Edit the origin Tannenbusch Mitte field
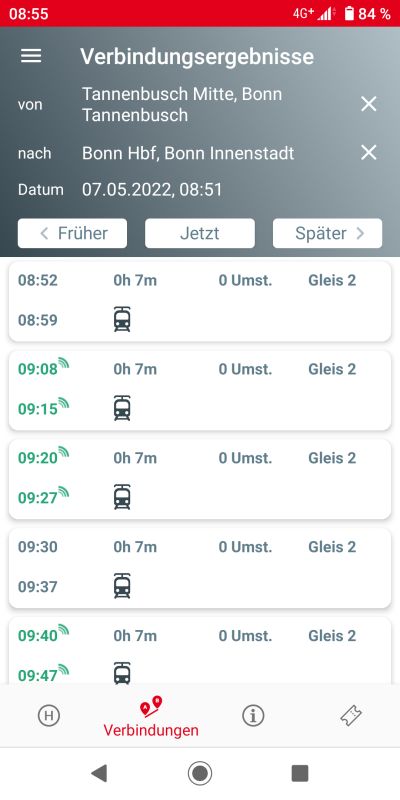 pyautogui.click(x=182, y=105)
